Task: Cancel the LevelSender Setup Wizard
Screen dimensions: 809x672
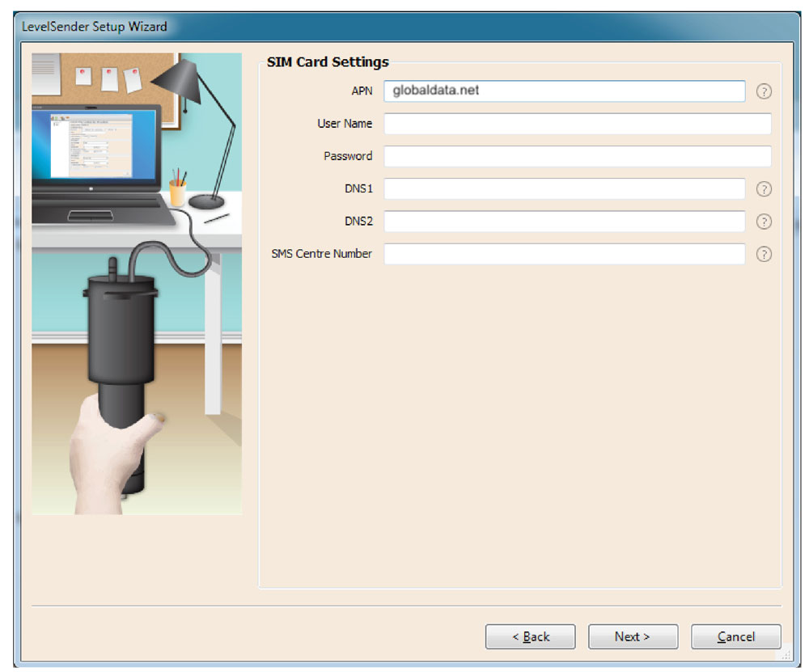Action: 735,637
